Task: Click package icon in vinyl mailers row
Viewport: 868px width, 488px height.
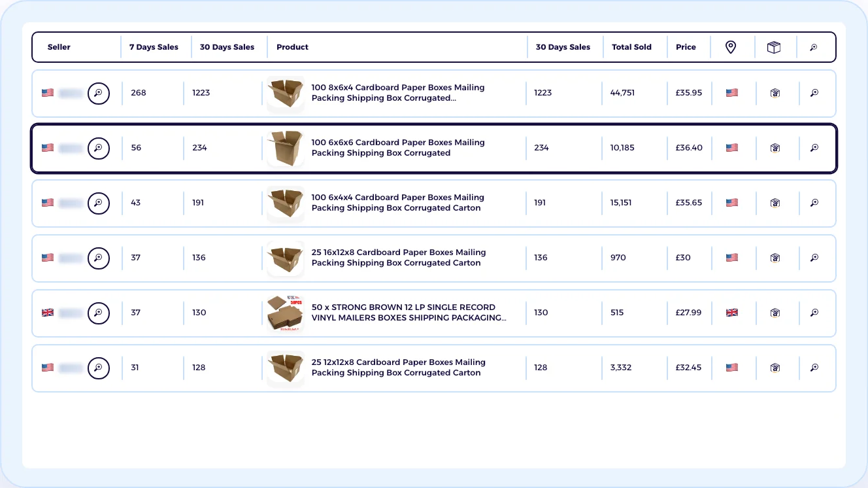Action: click(x=775, y=313)
